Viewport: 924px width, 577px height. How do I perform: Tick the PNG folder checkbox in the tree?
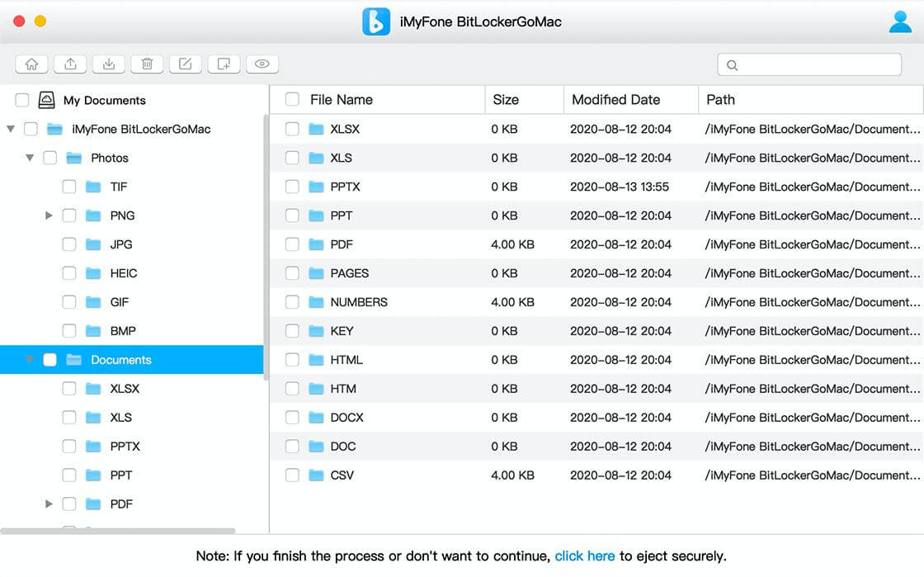coord(69,215)
